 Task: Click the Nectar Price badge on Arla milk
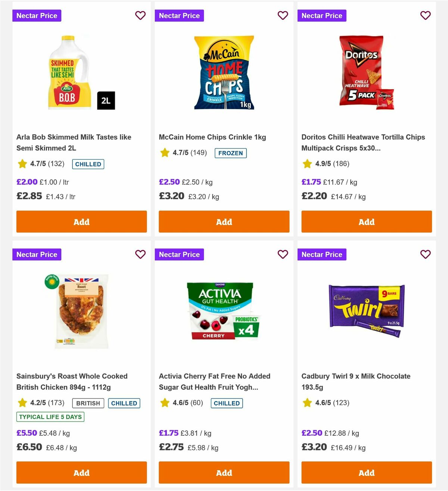37,16
